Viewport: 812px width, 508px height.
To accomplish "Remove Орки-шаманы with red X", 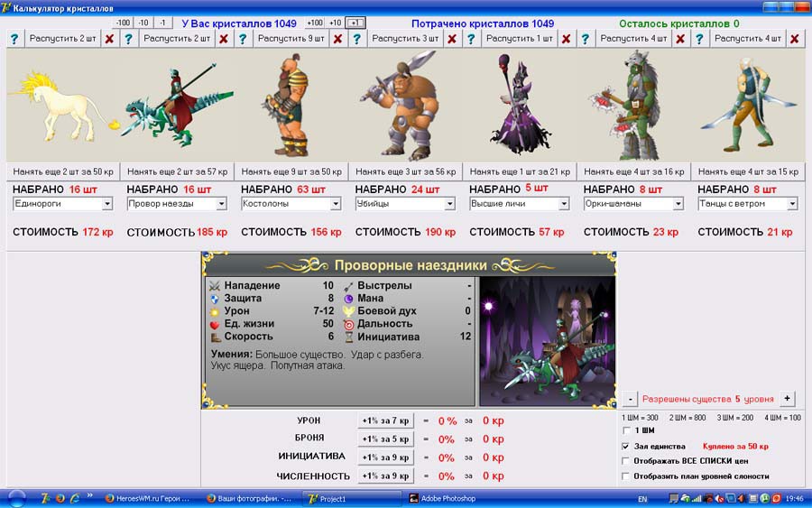I will [x=680, y=39].
